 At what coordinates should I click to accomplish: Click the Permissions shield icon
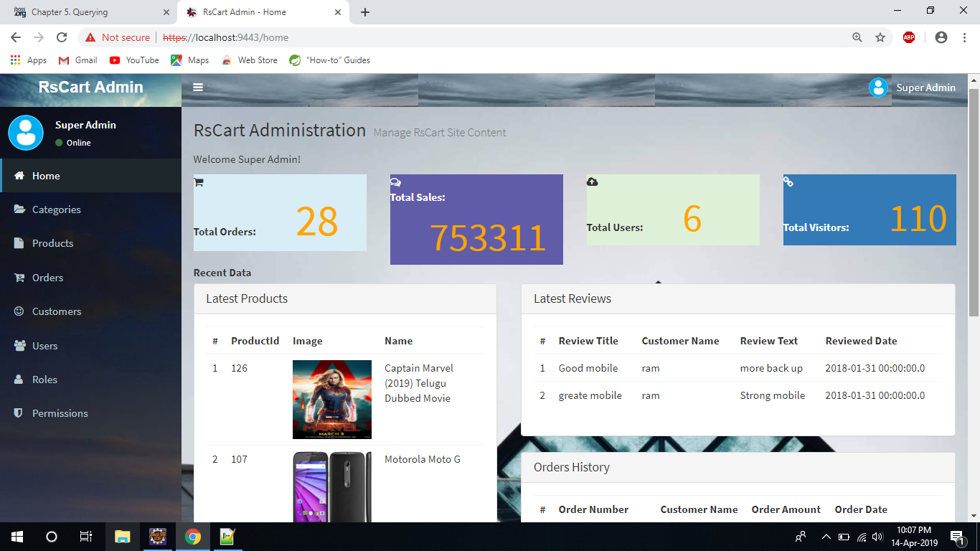pyautogui.click(x=19, y=413)
